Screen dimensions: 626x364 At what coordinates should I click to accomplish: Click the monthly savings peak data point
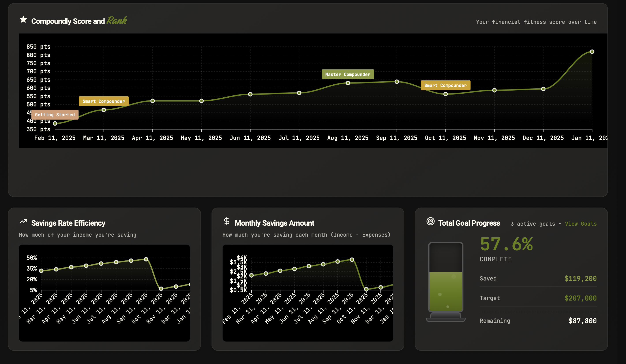(352, 260)
